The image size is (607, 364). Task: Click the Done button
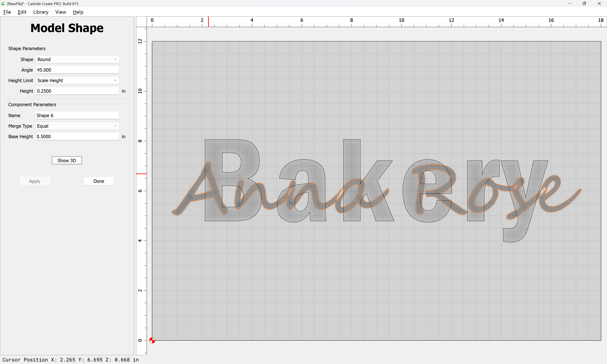coord(99,181)
